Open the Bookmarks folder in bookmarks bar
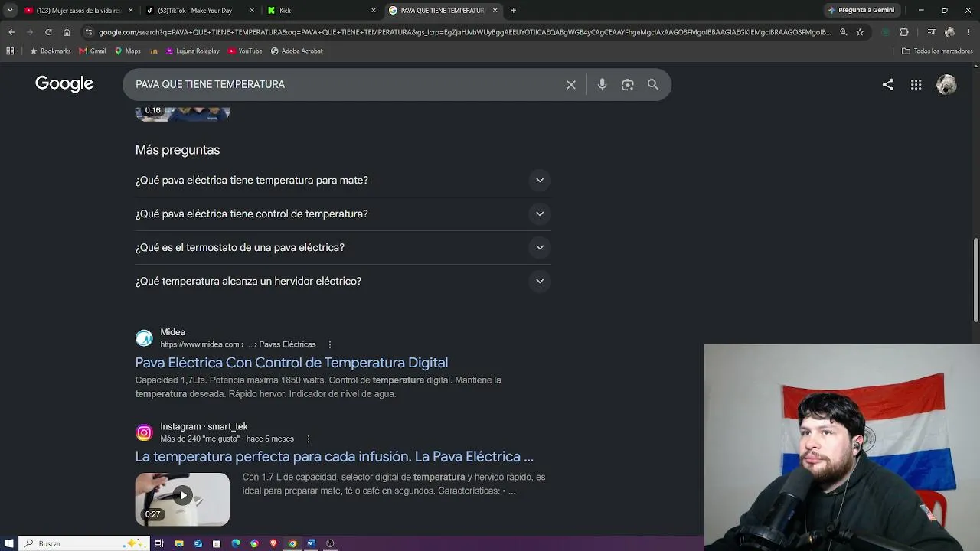980x551 pixels. coord(50,51)
